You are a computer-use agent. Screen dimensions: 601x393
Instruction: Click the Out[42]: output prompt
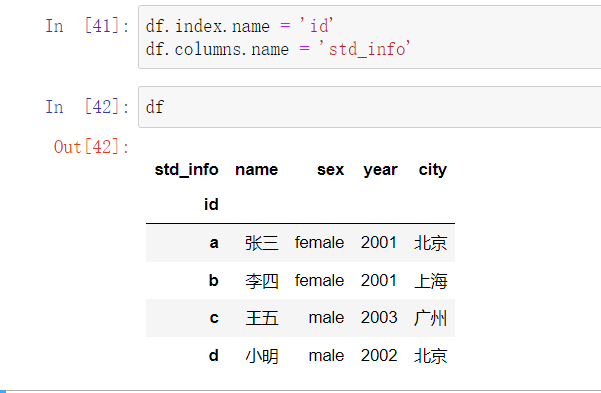click(92, 147)
